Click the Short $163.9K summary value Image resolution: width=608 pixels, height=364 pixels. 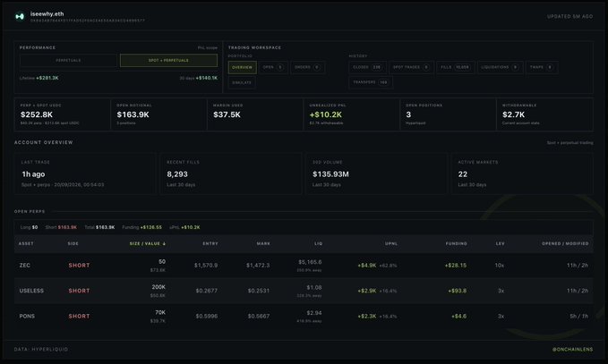tap(67, 227)
